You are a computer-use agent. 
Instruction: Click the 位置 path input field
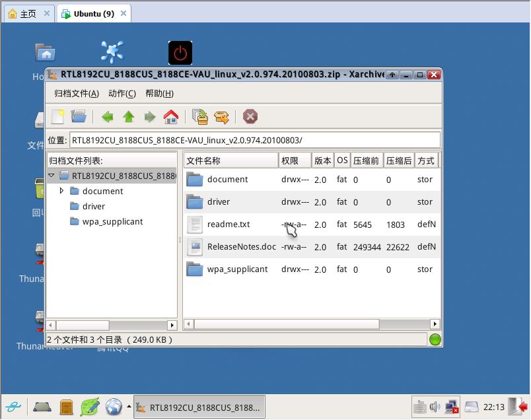click(x=255, y=140)
